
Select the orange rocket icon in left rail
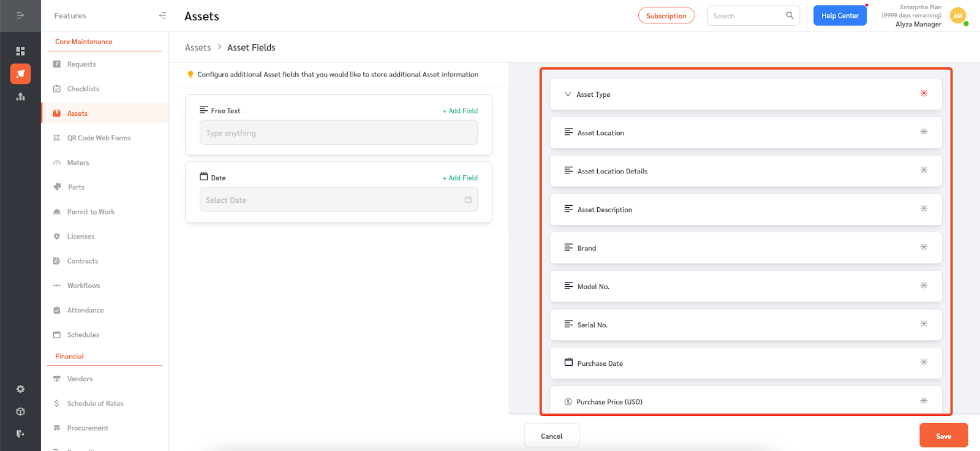[20, 74]
